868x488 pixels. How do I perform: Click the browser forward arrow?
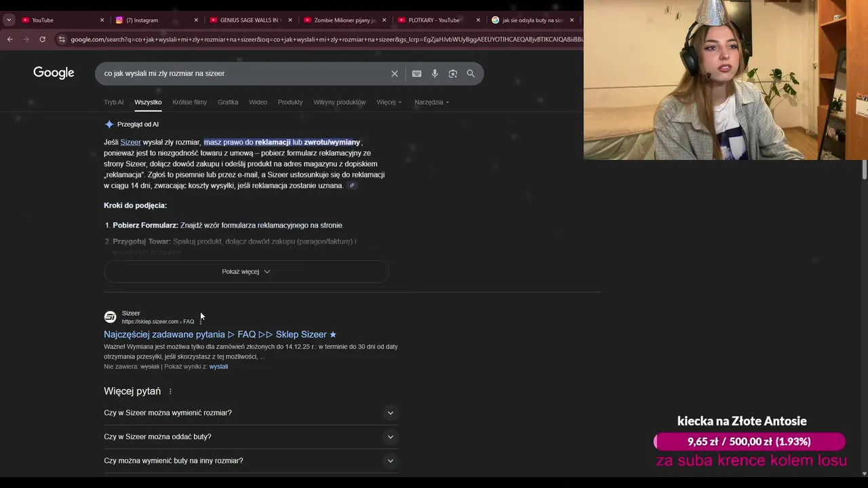point(26,39)
